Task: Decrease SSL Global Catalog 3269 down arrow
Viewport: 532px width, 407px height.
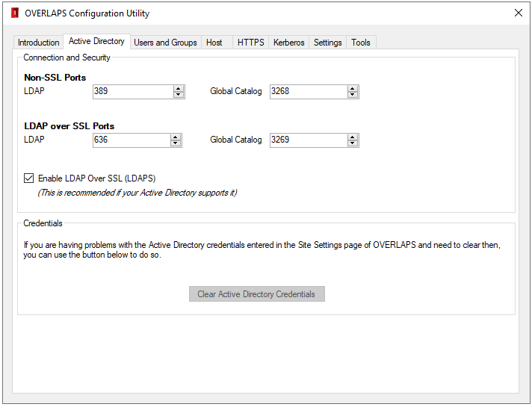Action: 353,143
